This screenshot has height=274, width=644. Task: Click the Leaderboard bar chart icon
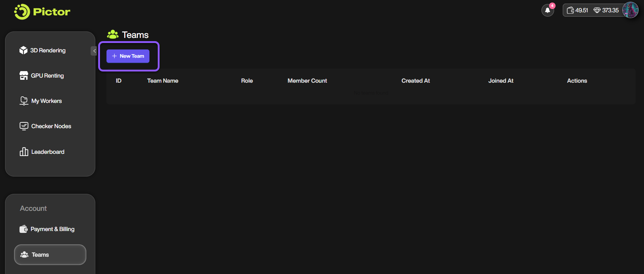pyautogui.click(x=24, y=152)
